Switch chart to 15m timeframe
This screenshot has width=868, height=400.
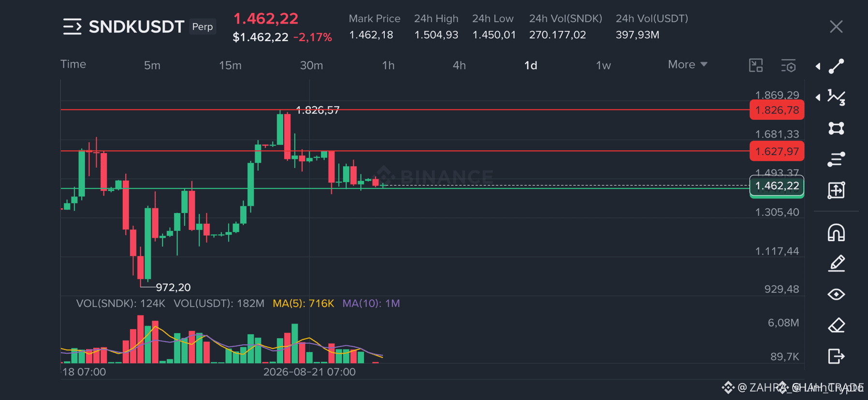[x=230, y=65]
